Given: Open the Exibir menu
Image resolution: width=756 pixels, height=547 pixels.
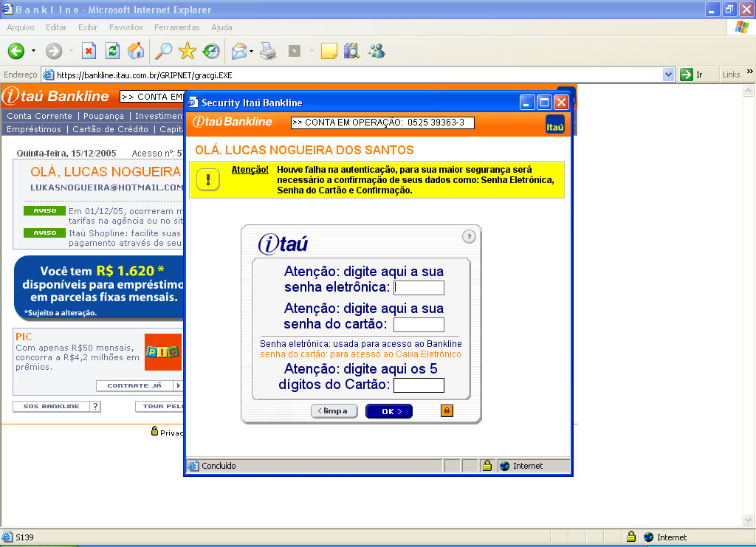Looking at the screenshot, I should [x=88, y=27].
